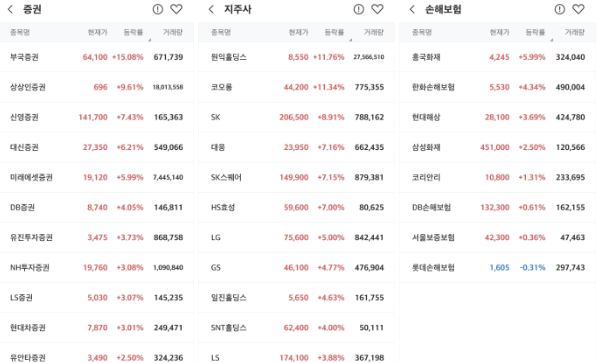Open info icon in 지주사 header
Screen dimensions: 599x363
click(359, 9)
